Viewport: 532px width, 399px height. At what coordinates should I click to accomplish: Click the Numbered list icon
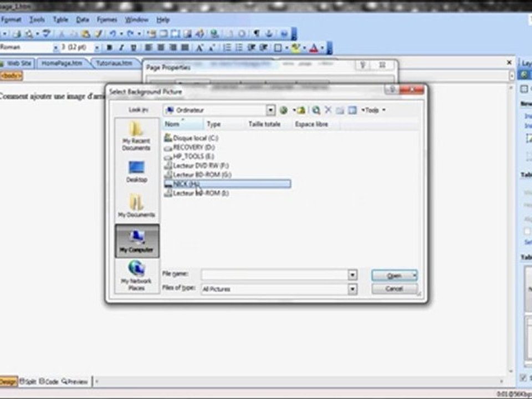tap(227, 48)
